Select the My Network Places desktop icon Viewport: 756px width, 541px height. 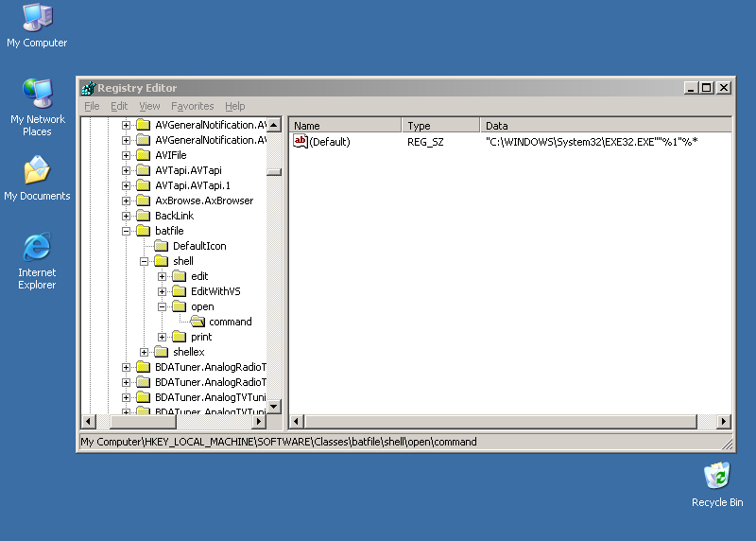tap(37, 107)
